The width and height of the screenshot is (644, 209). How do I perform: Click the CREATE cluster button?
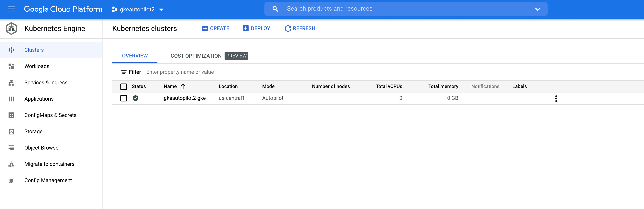tap(215, 29)
